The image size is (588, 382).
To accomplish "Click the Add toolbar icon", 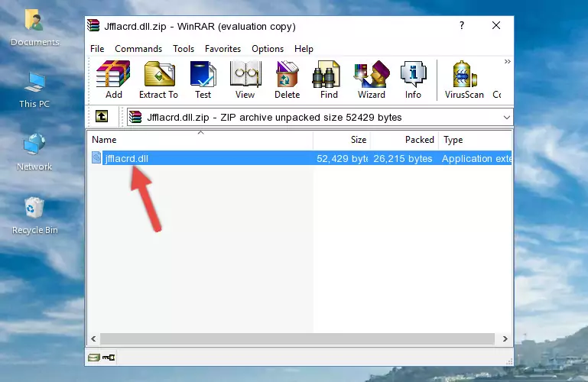I will [x=113, y=79].
